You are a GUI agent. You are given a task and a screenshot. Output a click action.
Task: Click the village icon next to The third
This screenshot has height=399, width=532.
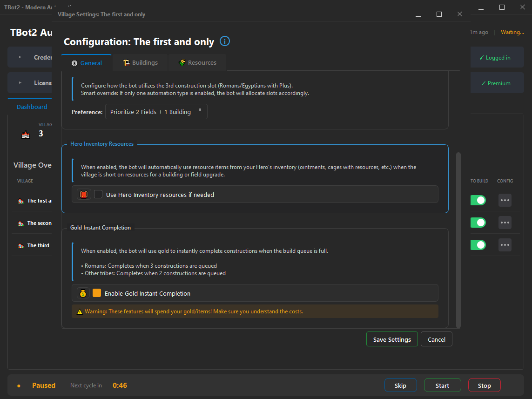20,245
